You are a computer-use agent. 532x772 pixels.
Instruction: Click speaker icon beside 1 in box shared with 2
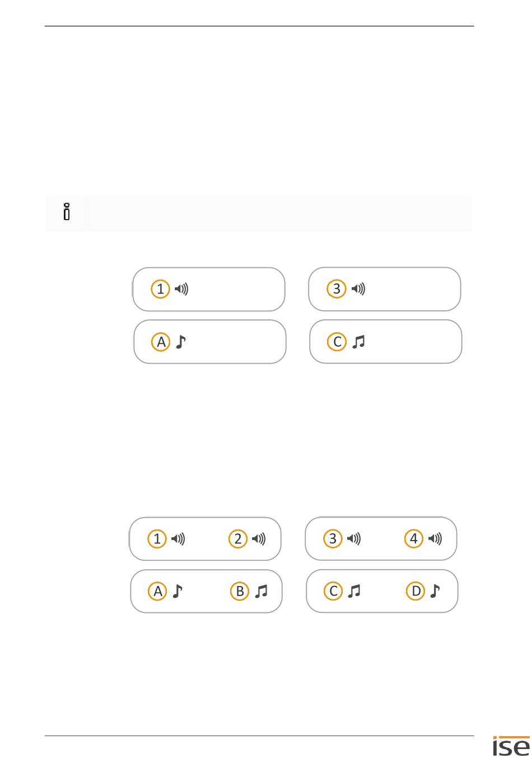coord(178,539)
